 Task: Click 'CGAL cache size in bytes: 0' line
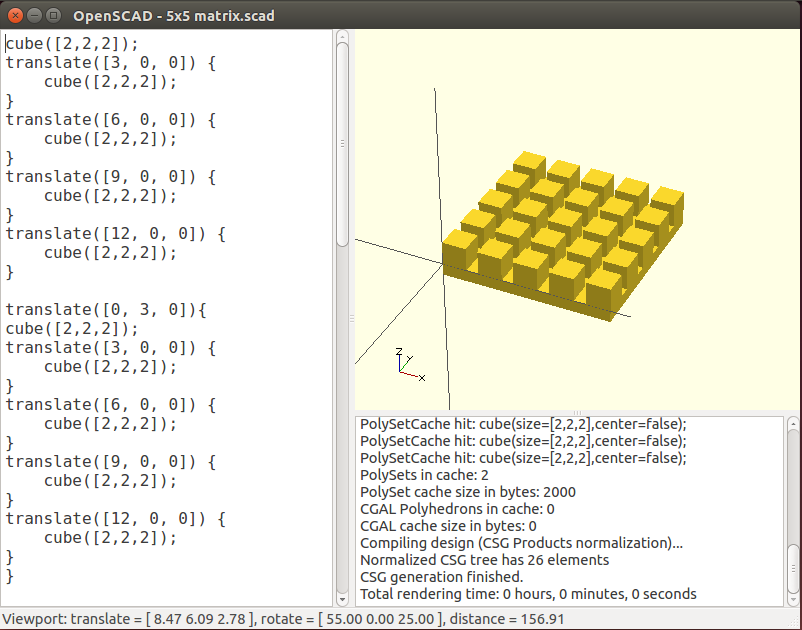pos(448,526)
